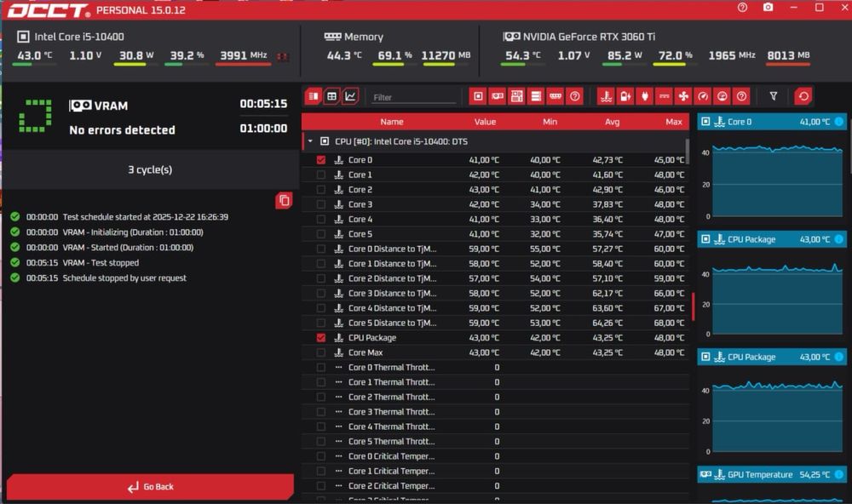Sort by the Name column header
The image size is (852, 504).
392,122
